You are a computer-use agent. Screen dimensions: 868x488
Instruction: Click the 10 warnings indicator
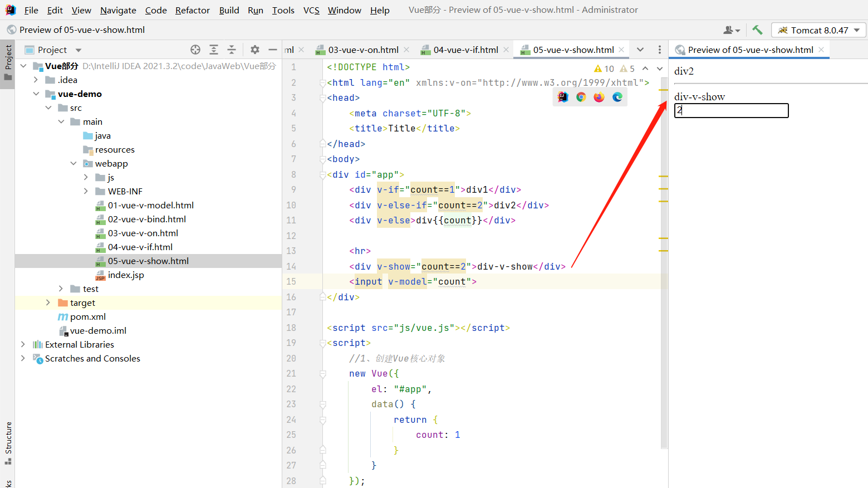coord(604,69)
